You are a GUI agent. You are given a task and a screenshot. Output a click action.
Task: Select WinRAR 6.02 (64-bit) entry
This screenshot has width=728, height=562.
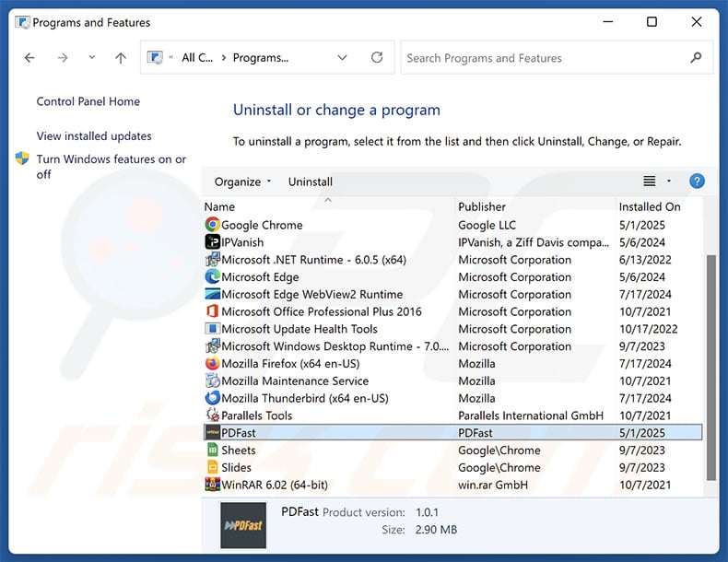[275, 485]
